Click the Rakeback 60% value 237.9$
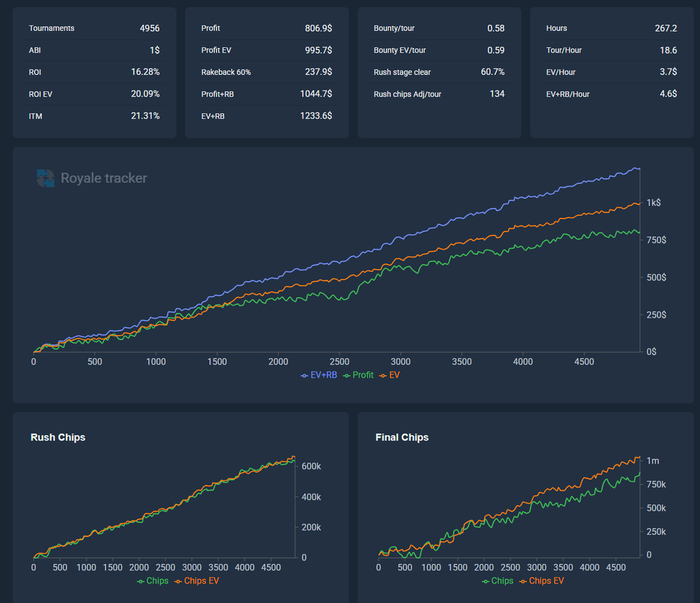 tap(318, 72)
